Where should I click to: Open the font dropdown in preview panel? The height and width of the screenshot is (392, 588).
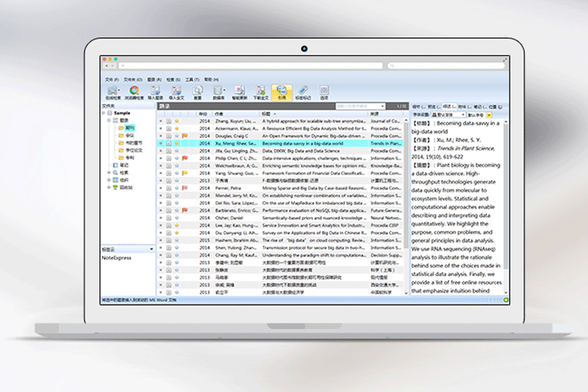click(450, 115)
